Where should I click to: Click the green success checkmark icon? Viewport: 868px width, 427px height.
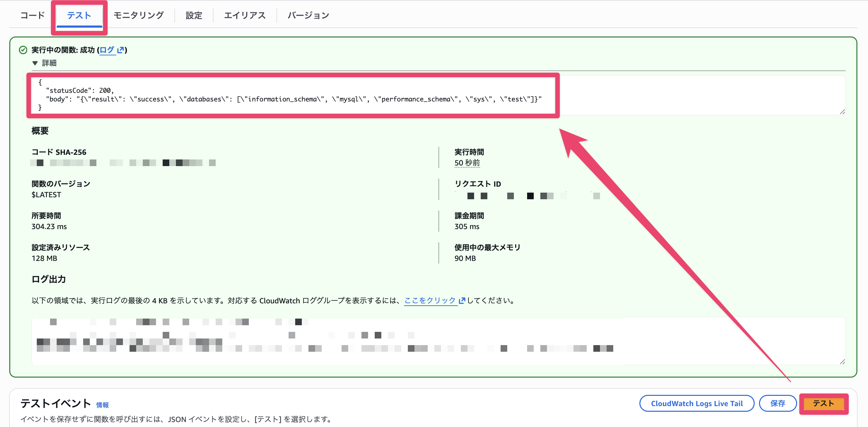(23, 50)
